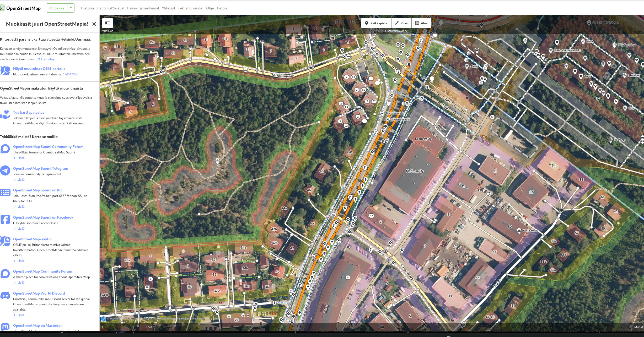Open the Muokkaa dropdown arrow
The width and height of the screenshot is (644, 337).
pos(71,8)
